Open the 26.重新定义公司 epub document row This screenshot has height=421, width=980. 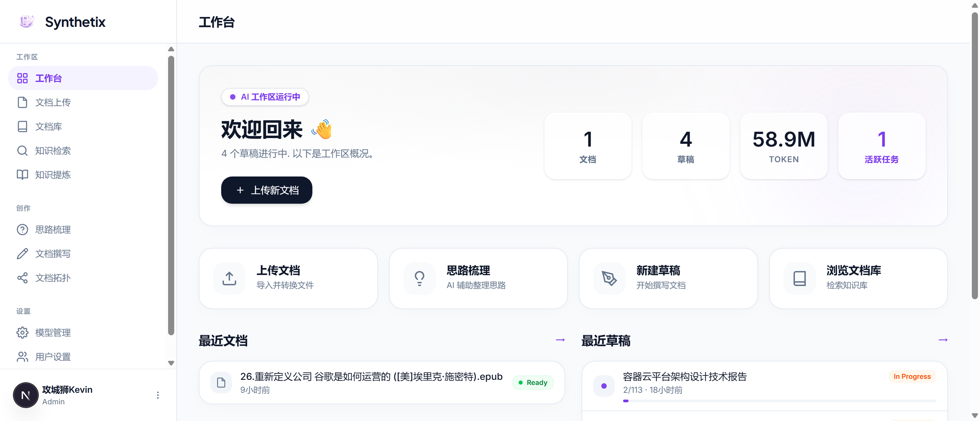pos(381,382)
